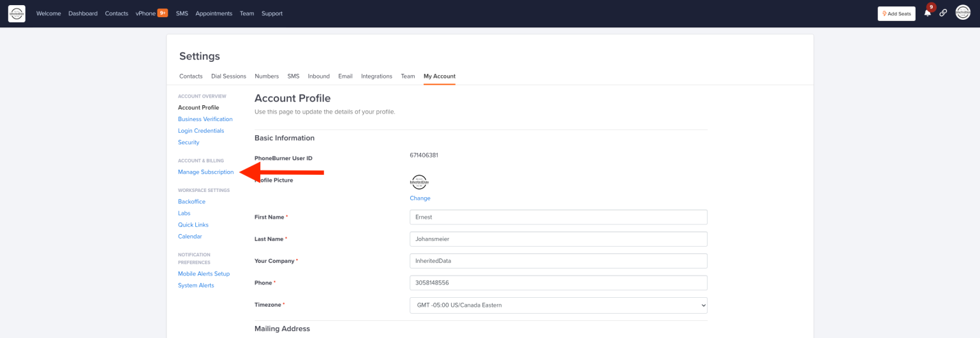The height and width of the screenshot is (338, 980).
Task: Click the user ID 671406381
Action: [x=424, y=155]
